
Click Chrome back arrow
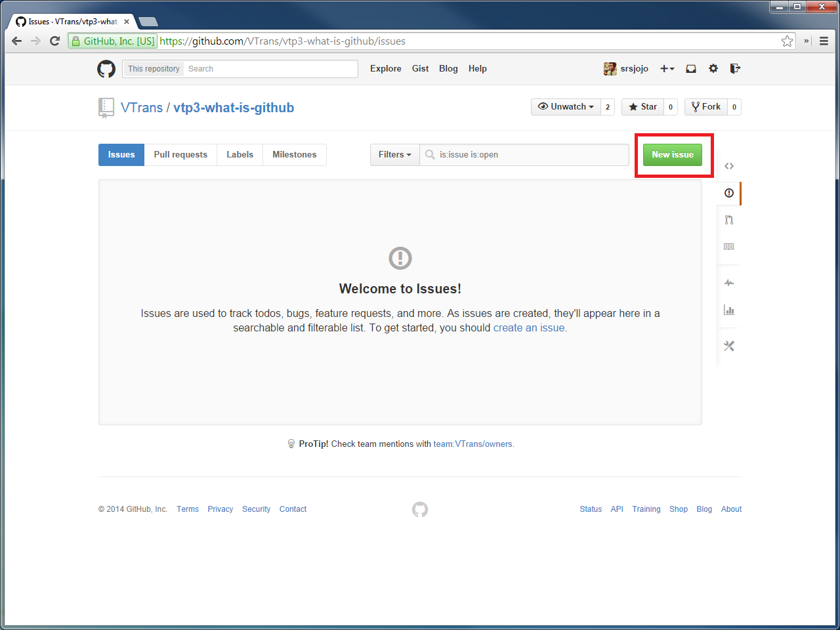pyautogui.click(x=17, y=41)
